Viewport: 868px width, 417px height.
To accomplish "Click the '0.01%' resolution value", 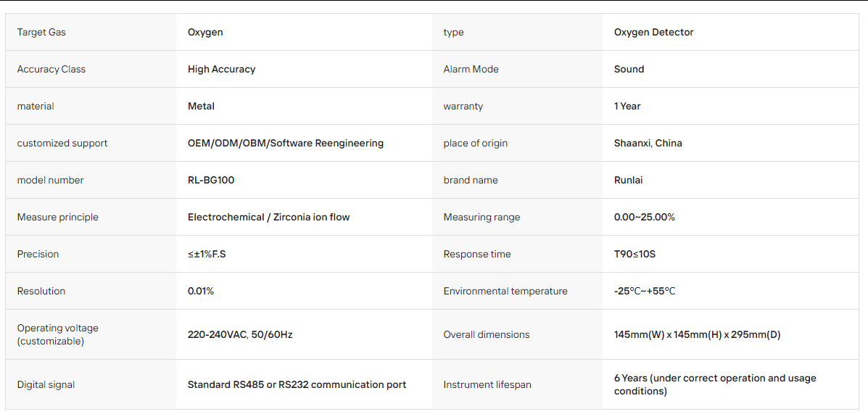I will (x=201, y=291).
